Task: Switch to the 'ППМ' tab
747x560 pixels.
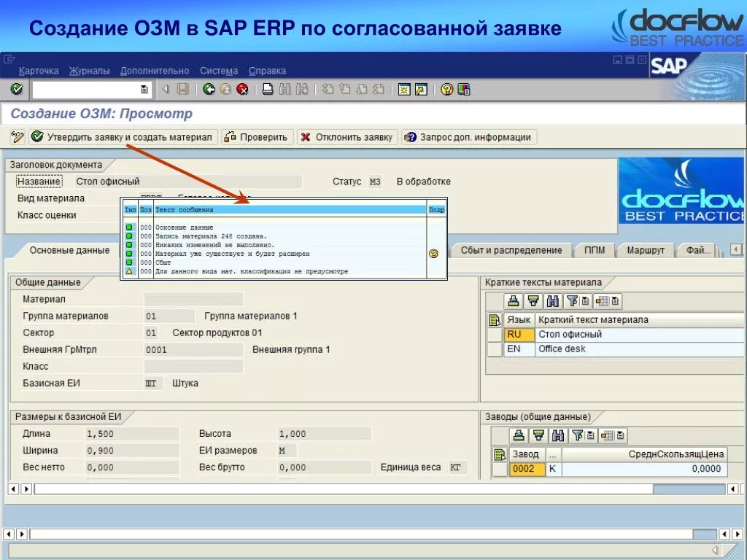Action: point(595,250)
